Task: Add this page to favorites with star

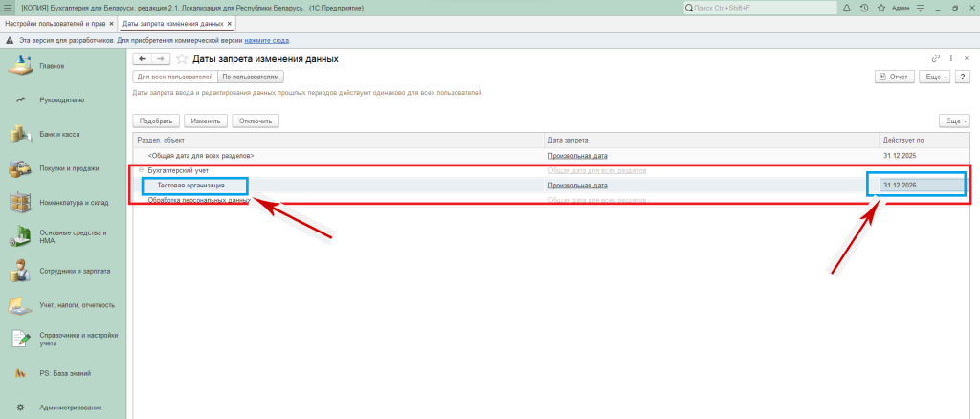Action: click(x=182, y=59)
